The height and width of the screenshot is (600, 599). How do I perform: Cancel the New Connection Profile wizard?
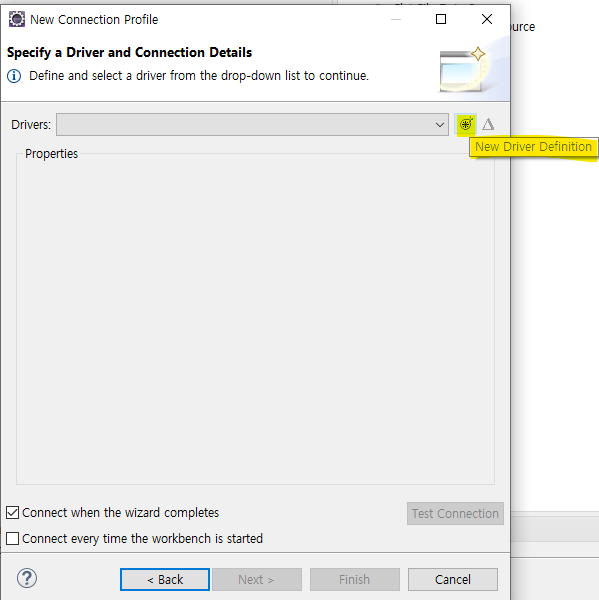[453, 579]
